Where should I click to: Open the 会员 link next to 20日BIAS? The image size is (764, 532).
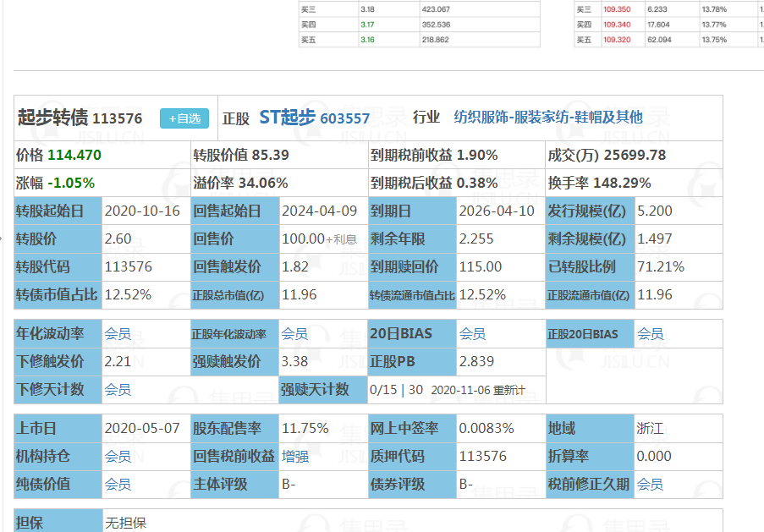point(472,334)
